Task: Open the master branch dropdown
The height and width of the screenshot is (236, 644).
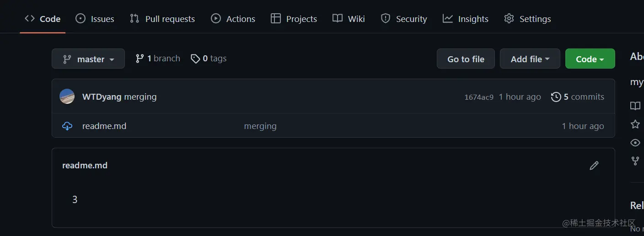Action: pyautogui.click(x=88, y=59)
